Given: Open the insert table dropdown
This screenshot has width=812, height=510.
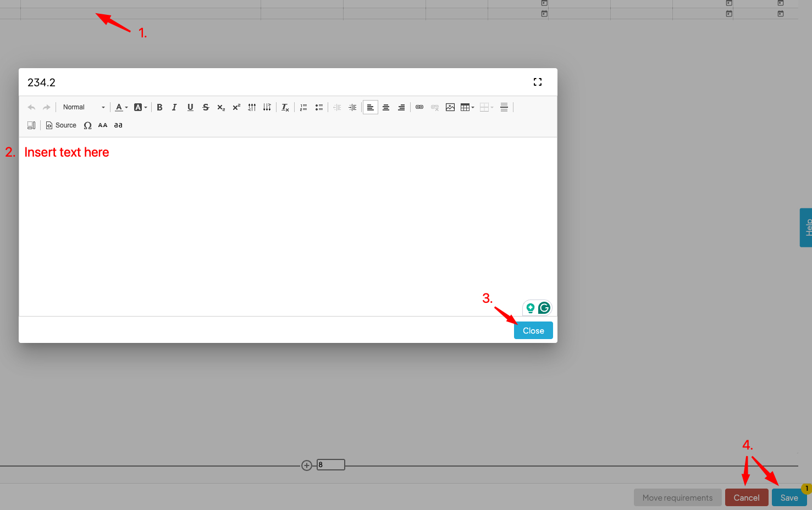Looking at the screenshot, I should 467,107.
